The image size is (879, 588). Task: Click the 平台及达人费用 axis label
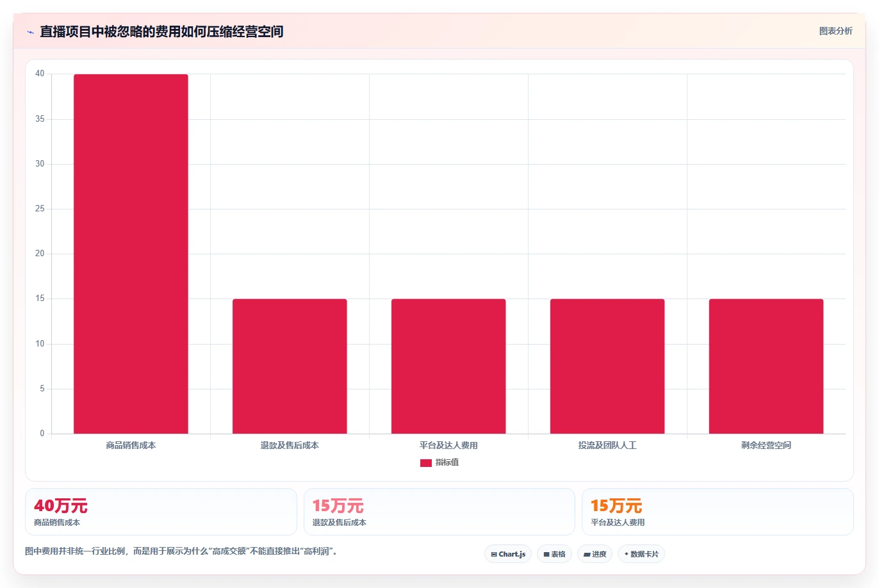click(x=448, y=445)
